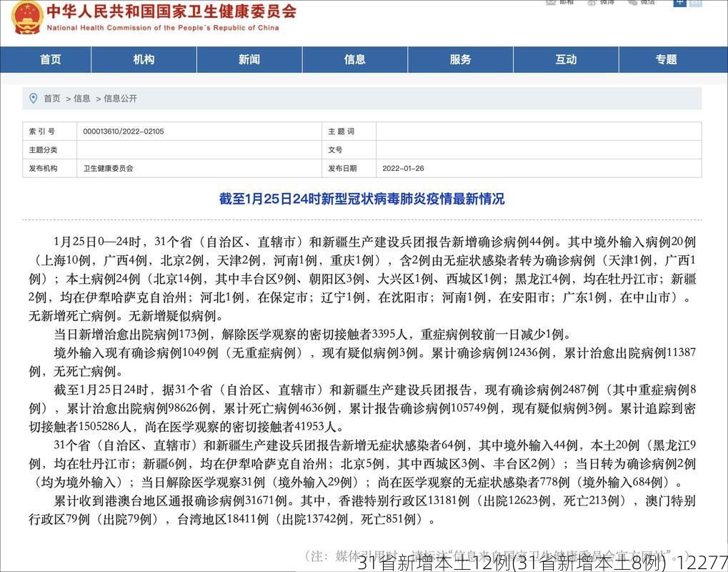Click 首页 in the breadcrumb trail
Viewport: 728px width, 572px height.
click(x=52, y=99)
